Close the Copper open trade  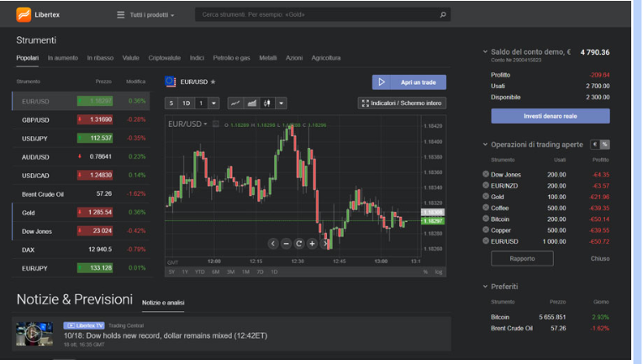click(486, 229)
